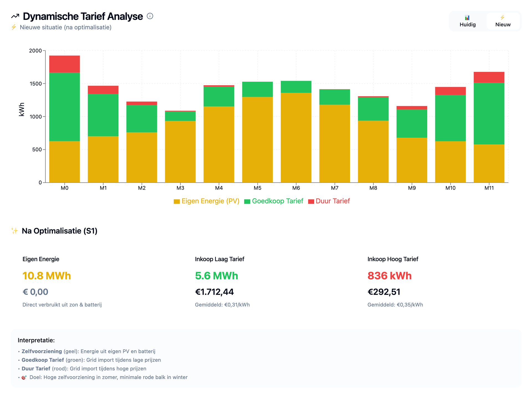Click the red legend swatch for Duur Tarief
Screen dimensions: 532x398
(x=311, y=201)
